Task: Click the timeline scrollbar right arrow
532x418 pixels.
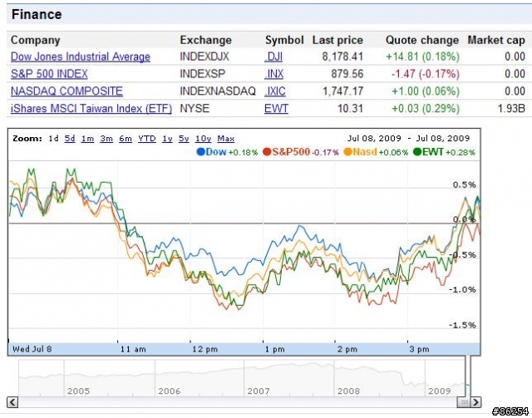Action: tap(475, 402)
